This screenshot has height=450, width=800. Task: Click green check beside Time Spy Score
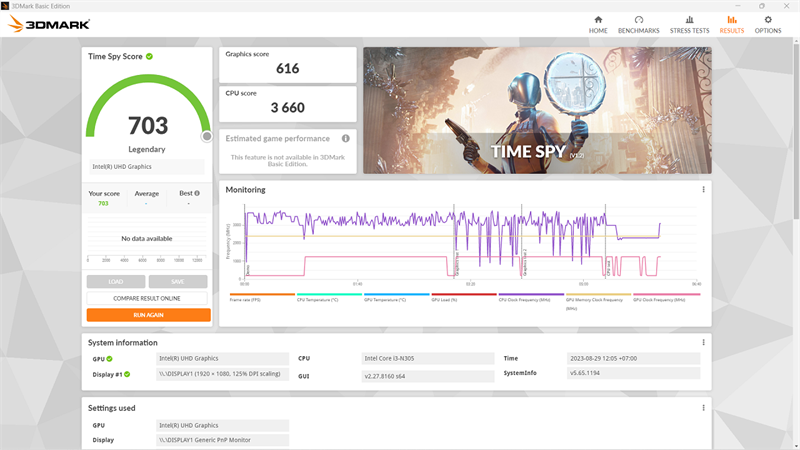point(149,57)
